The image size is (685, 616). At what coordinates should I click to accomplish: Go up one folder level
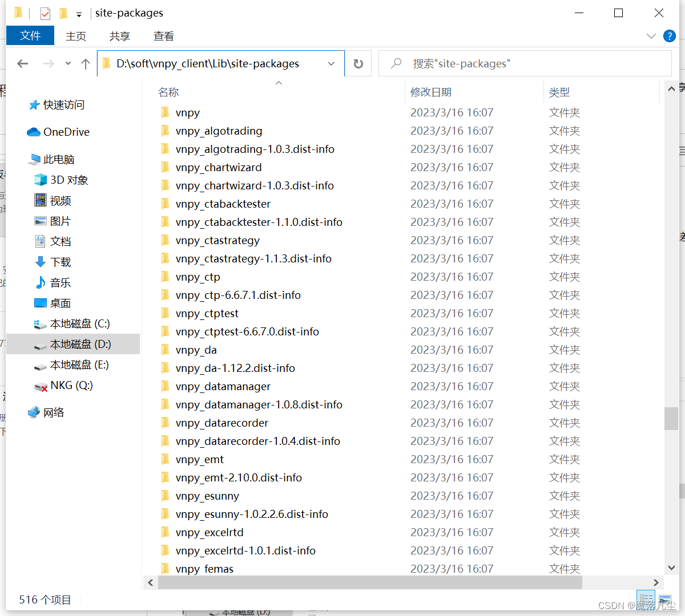[86, 64]
